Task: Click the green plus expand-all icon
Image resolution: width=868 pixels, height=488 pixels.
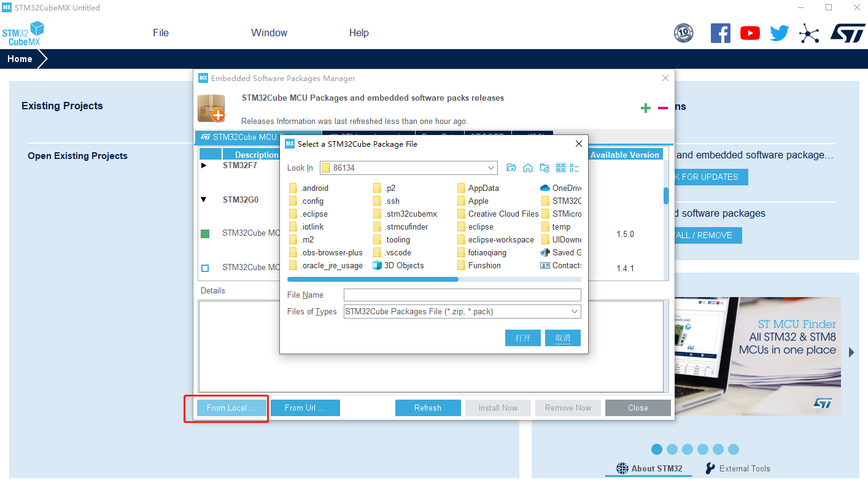Action: (x=645, y=108)
